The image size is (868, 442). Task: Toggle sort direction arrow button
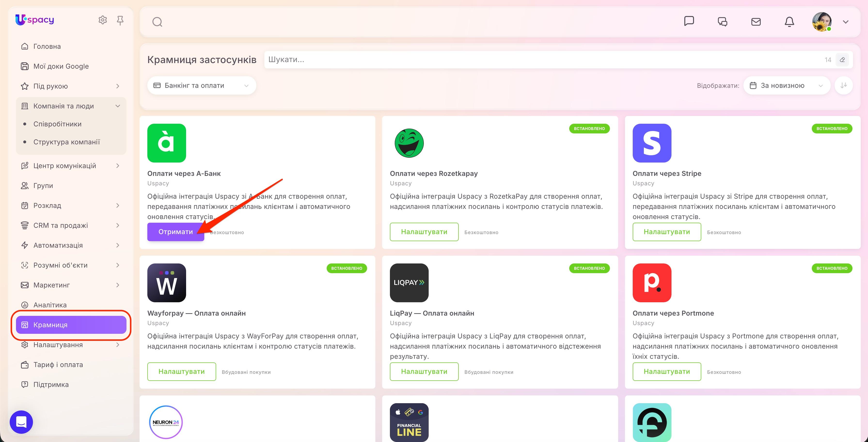pyautogui.click(x=843, y=85)
